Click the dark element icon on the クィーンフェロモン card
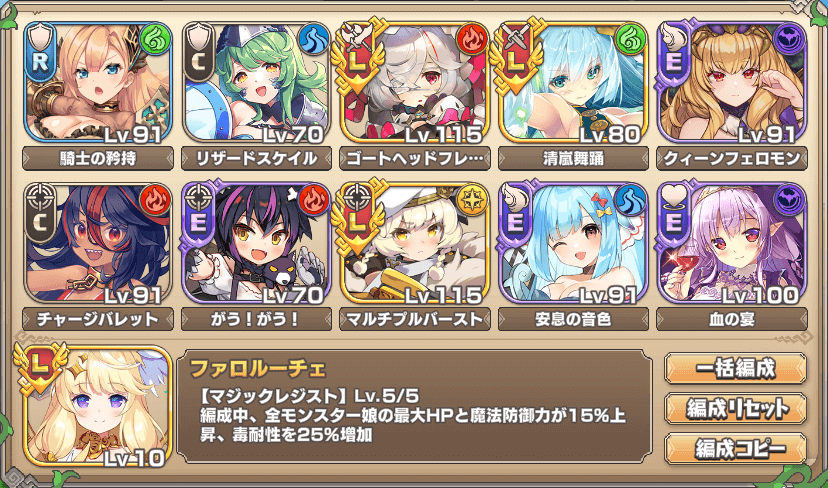Image resolution: width=828 pixels, height=488 pixels. coord(788,40)
